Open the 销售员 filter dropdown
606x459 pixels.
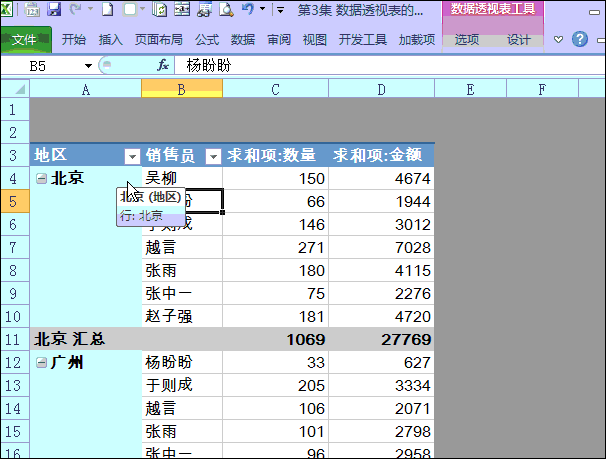(x=213, y=156)
